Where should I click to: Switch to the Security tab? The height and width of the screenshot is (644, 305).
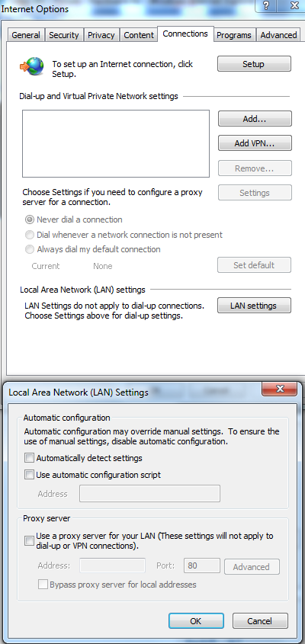click(64, 35)
